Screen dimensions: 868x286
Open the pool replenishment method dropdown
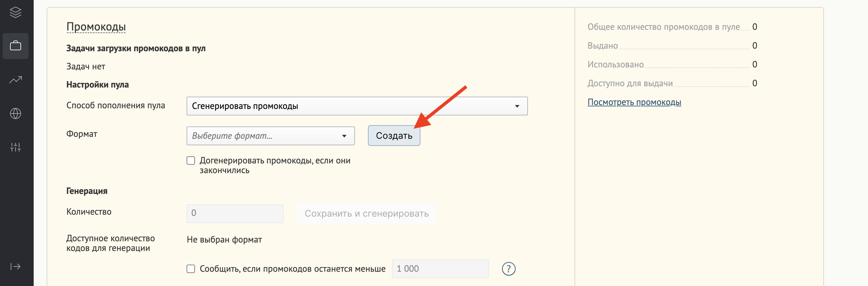(x=357, y=106)
